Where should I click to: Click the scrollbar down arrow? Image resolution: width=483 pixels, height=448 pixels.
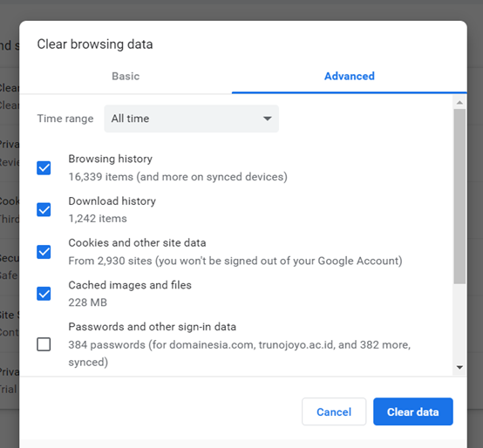(459, 367)
